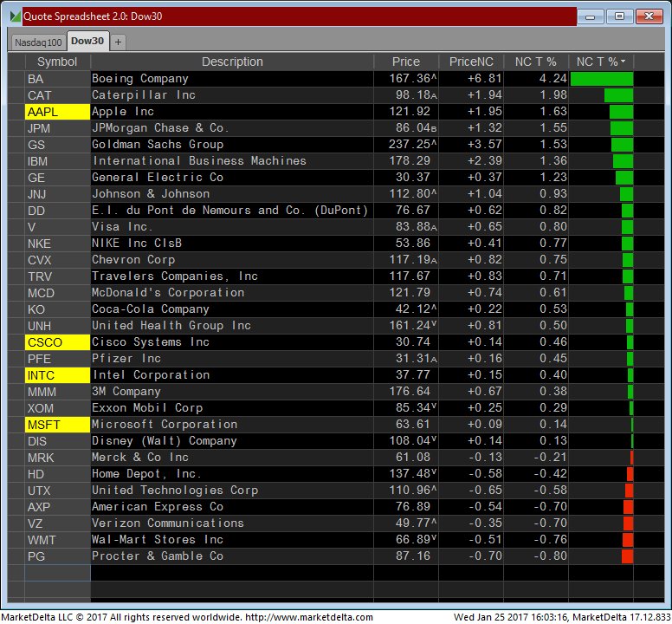Viewport: 672px width, 624px height.
Task: Click the red percent bar for Home Depot
Action: click(630, 474)
